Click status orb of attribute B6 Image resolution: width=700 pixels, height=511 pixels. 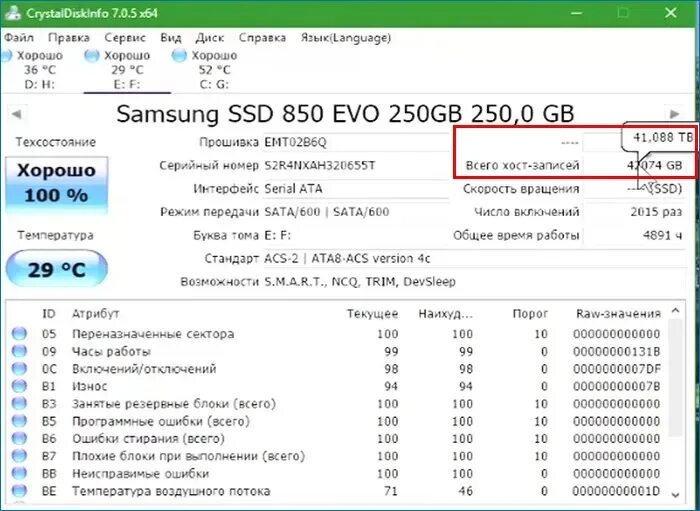[x=19, y=438]
